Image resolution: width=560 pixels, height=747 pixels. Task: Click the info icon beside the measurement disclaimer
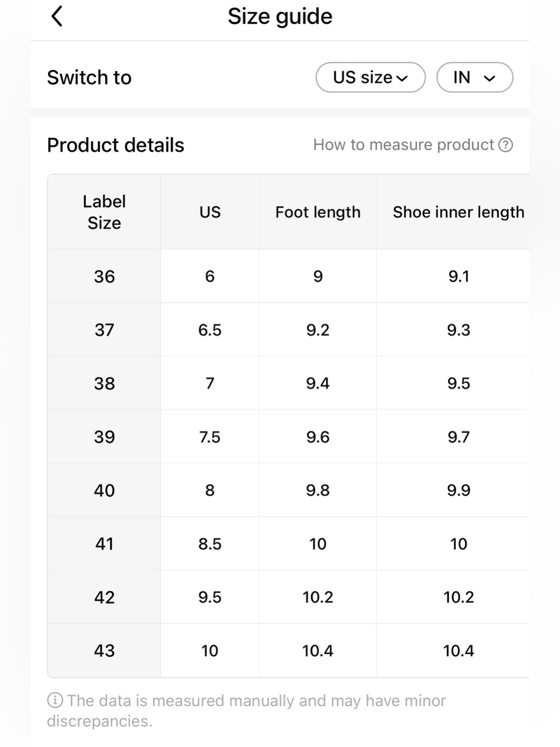pyautogui.click(x=55, y=700)
